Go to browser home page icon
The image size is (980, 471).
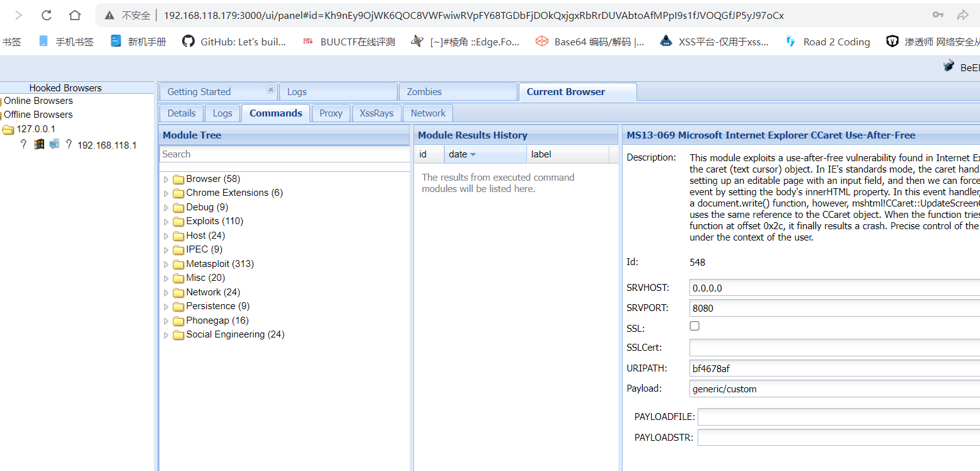pyautogui.click(x=75, y=15)
